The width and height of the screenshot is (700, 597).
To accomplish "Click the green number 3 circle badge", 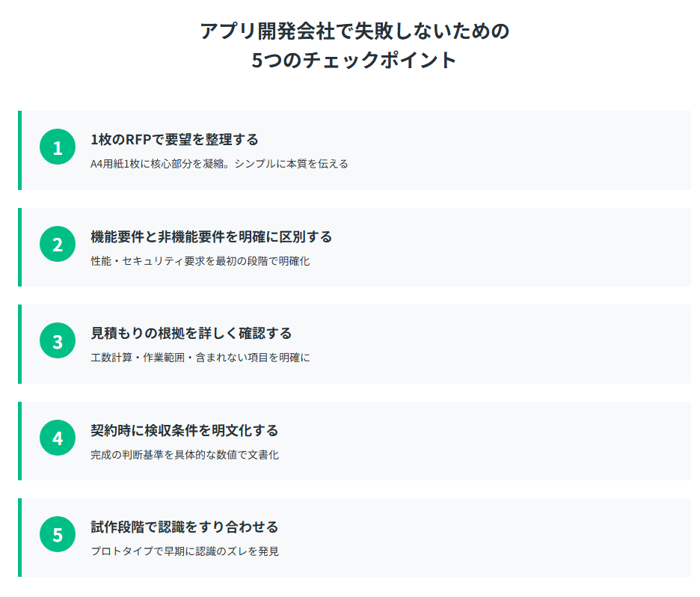I will coord(58,341).
